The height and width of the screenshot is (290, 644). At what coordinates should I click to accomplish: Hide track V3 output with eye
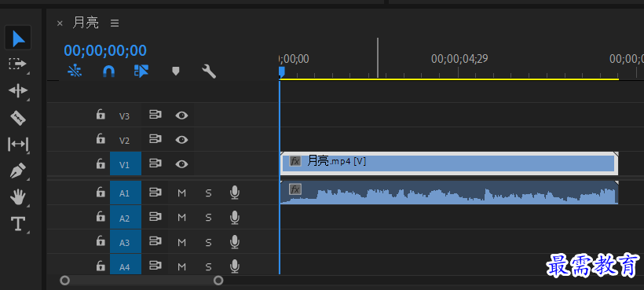pyautogui.click(x=181, y=116)
